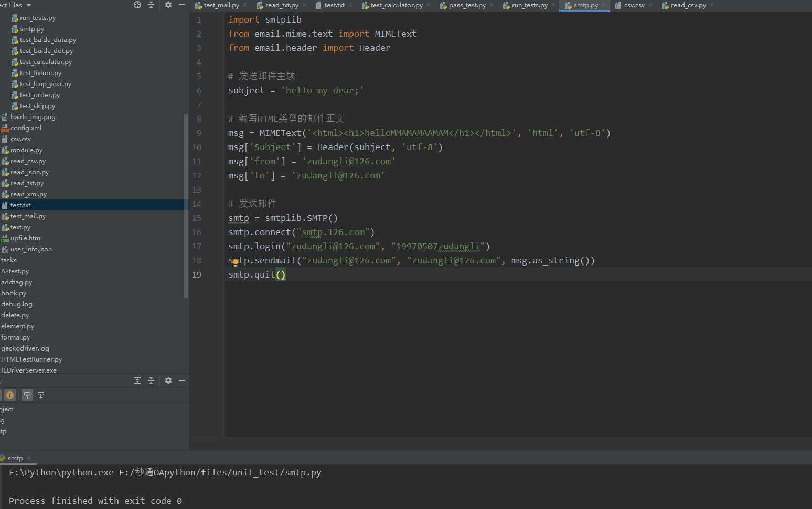
Task: Close the csv.csv tab
Action: pos(651,5)
